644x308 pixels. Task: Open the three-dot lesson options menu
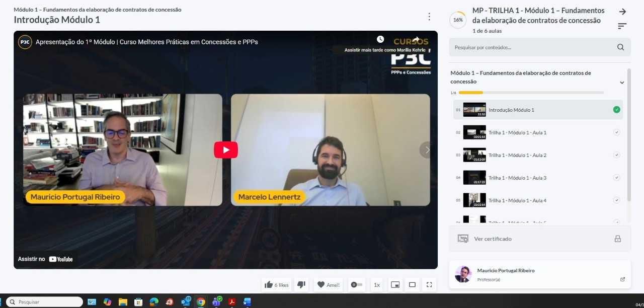click(429, 17)
